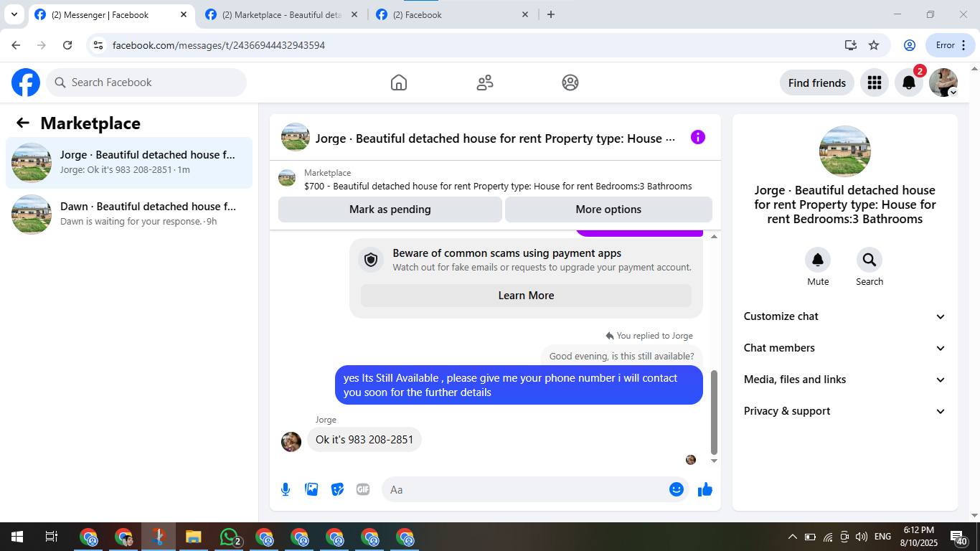980x551 pixels.
Task: Open the site information icon in address bar
Action: tap(99, 45)
